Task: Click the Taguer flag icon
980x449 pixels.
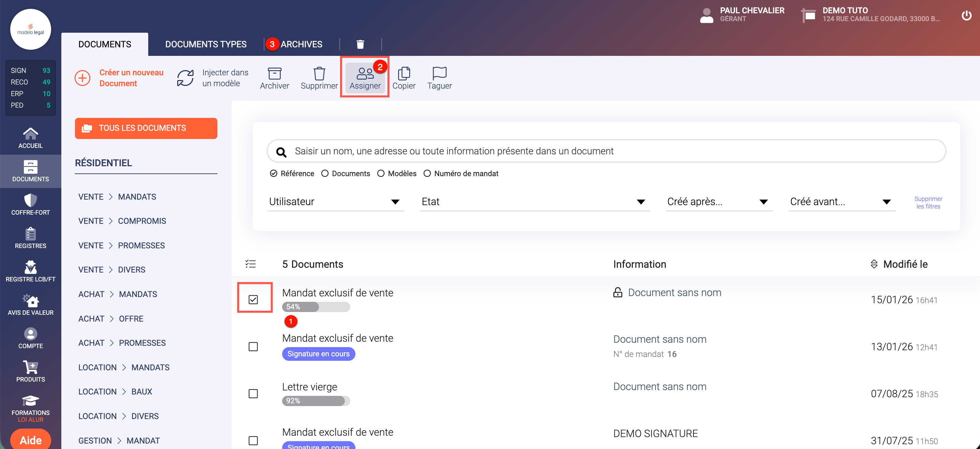Action: point(440,73)
